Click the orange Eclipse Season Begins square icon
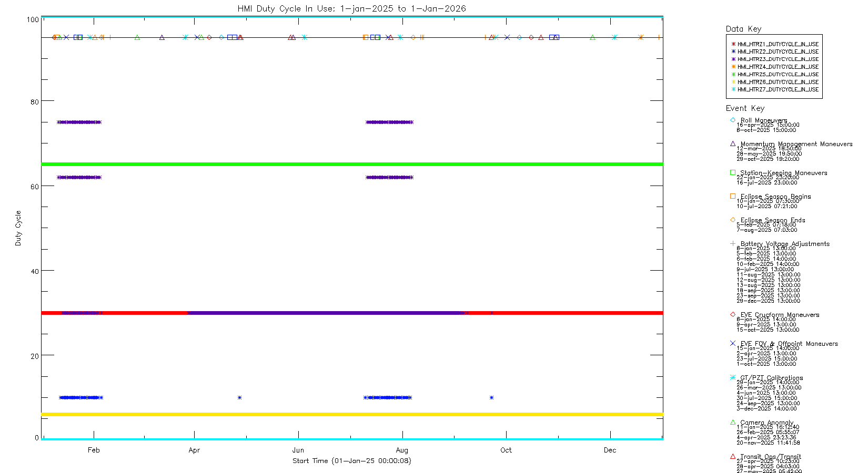 (733, 196)
